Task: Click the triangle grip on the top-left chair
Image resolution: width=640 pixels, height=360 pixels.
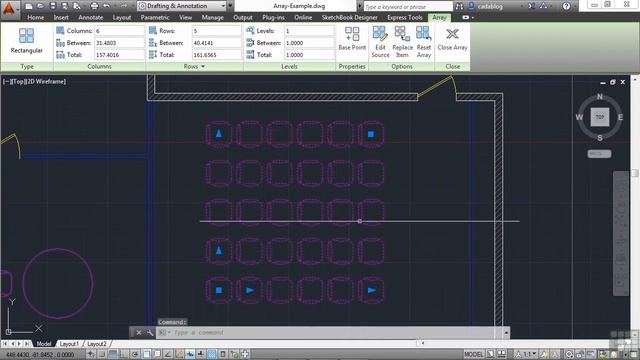Action: (219, 133)
